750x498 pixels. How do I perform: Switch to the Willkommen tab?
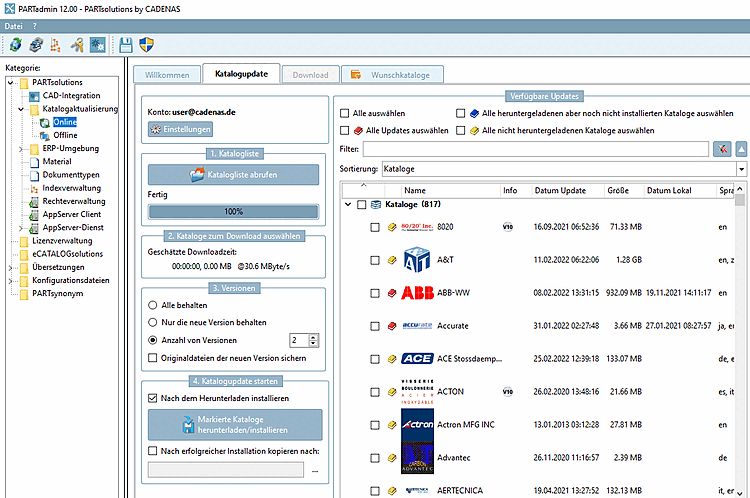(x=167, y=75)
